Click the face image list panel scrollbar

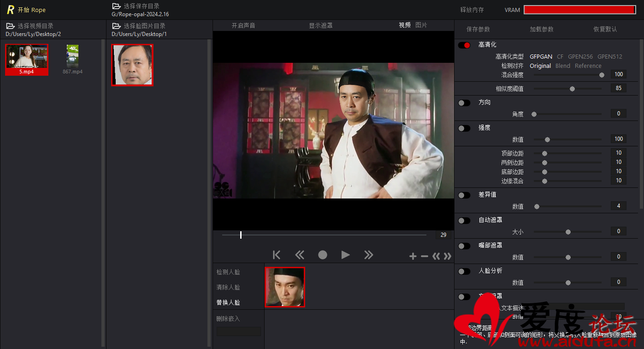(209, 193)
